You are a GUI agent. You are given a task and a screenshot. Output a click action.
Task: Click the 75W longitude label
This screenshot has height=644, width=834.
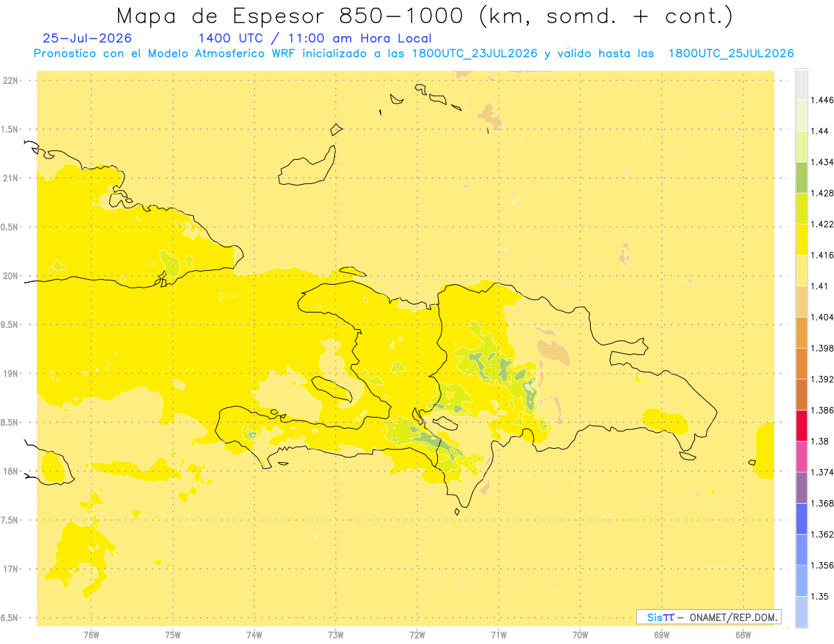(x=173, y=635)
